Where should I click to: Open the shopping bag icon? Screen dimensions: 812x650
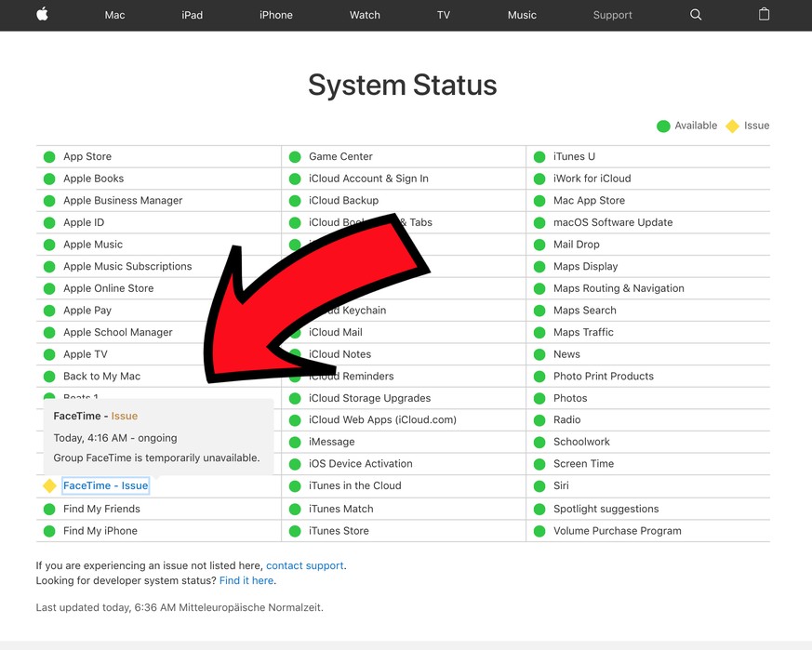(x=764, y=14)
